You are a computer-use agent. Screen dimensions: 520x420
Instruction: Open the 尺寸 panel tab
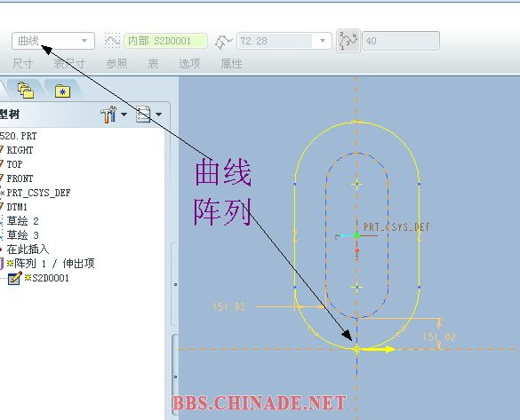(x=22, y=63)
